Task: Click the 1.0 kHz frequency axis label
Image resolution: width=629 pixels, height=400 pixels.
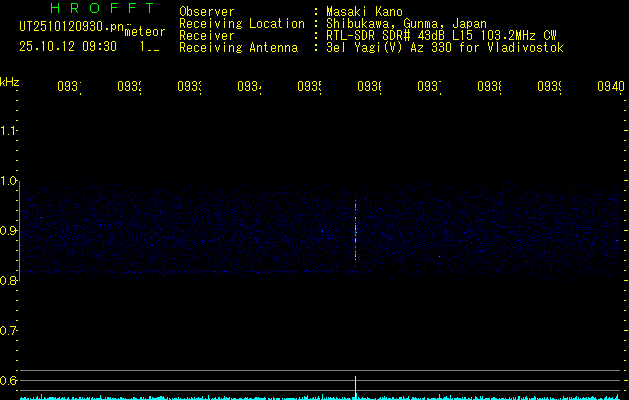Action: [x=8, y=181]
